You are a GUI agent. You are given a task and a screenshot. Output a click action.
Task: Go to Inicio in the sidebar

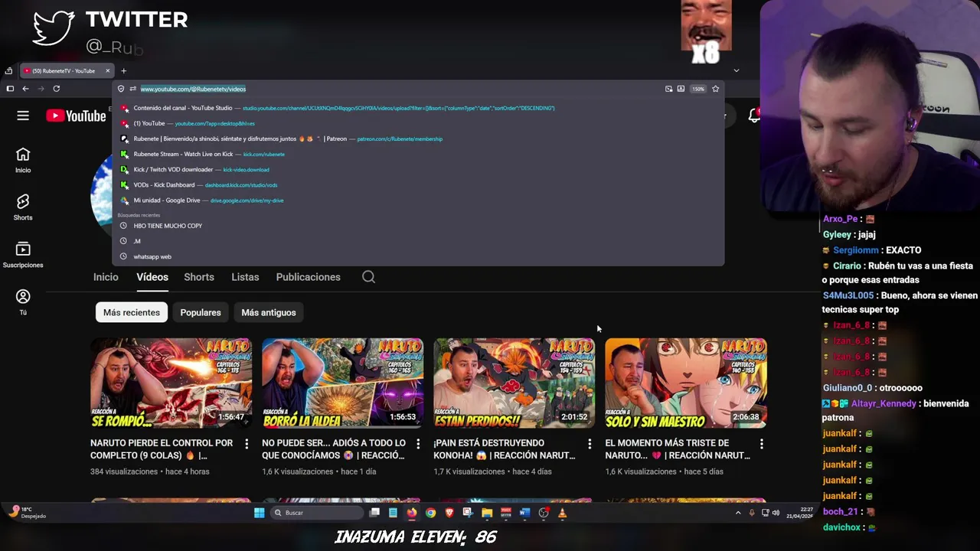[x=23, y=161]
